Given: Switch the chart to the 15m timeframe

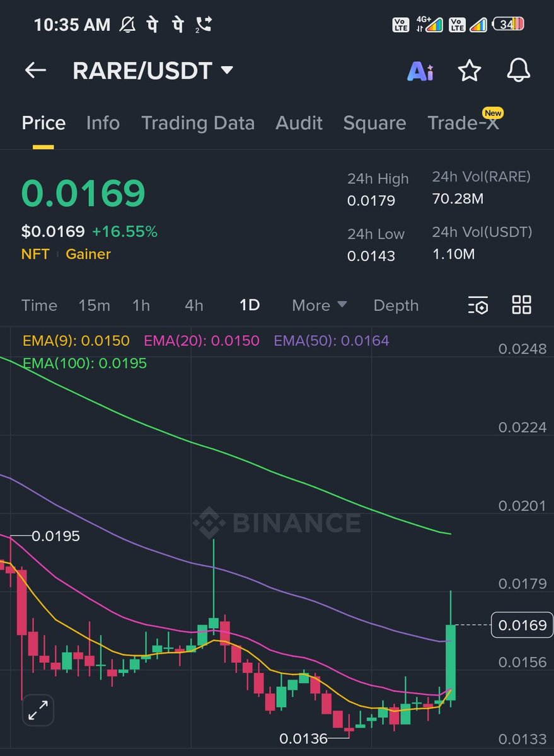Looking at the screenshot, I should [x=94, y=305].
